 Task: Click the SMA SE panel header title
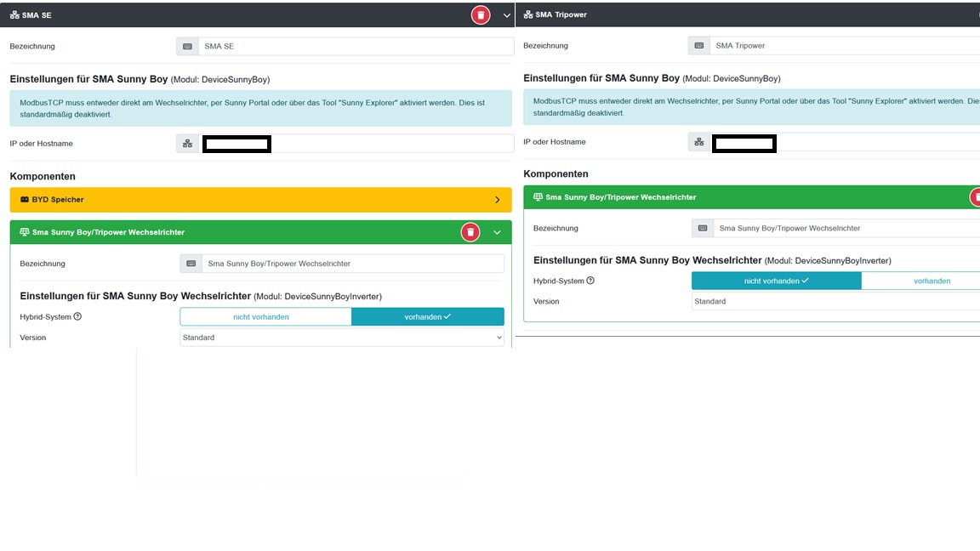[x=37, y=15]
